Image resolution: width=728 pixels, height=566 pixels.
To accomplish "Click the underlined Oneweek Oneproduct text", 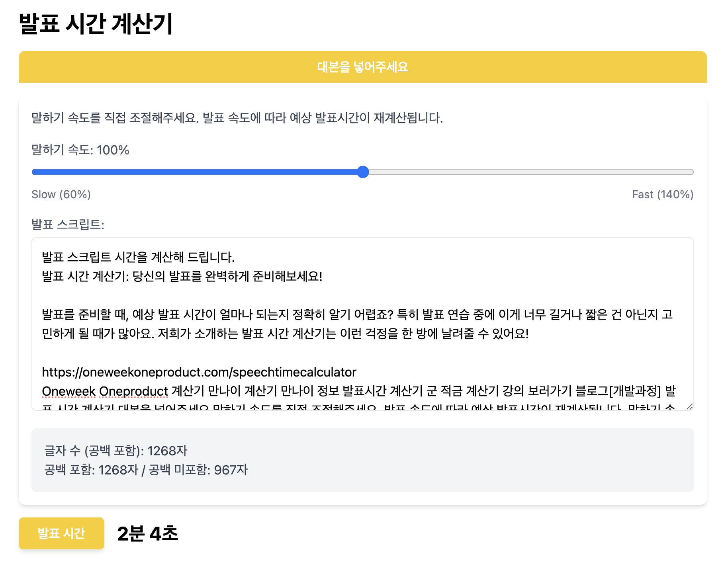I will [104, 391].
